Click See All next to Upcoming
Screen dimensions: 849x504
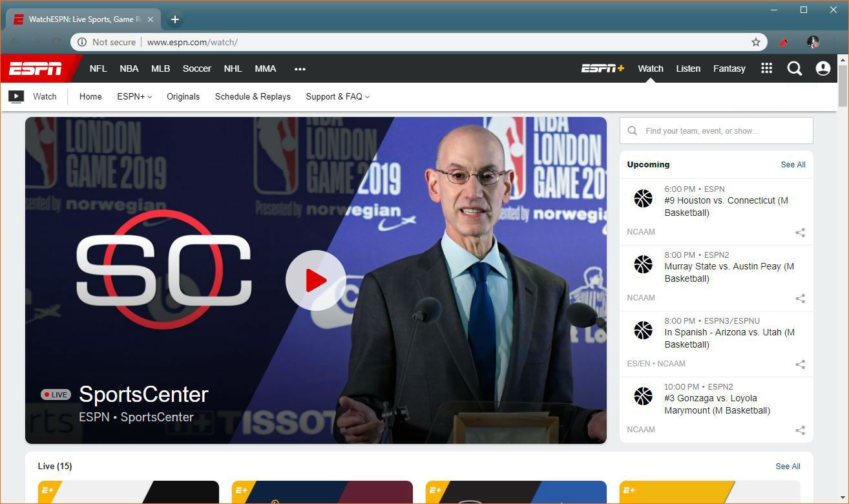point(793,165)
